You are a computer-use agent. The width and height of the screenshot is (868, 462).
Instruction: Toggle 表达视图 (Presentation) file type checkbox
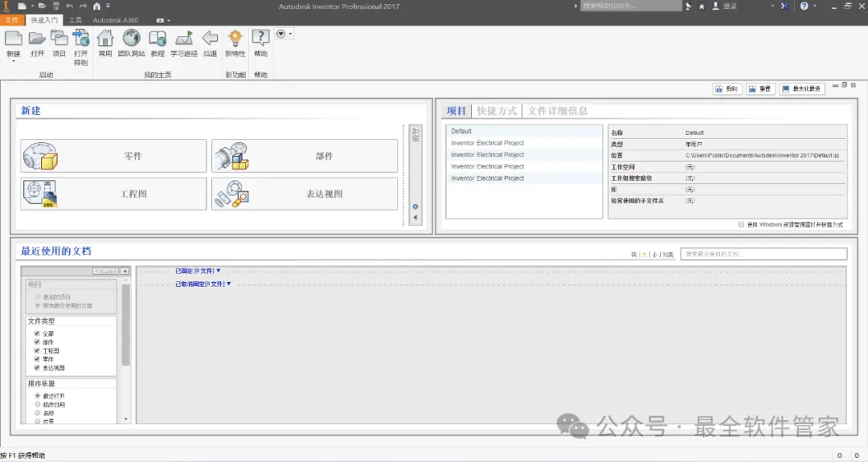point(37,367)
